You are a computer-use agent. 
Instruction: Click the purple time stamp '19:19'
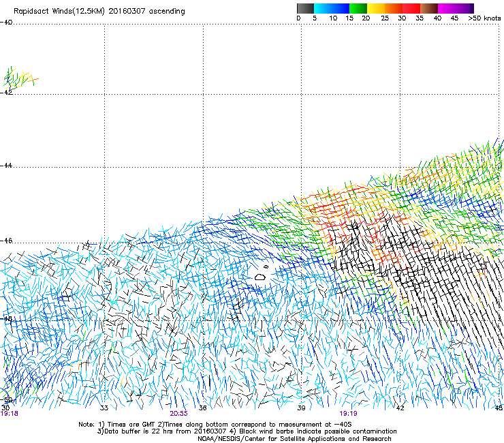(349, 414)
